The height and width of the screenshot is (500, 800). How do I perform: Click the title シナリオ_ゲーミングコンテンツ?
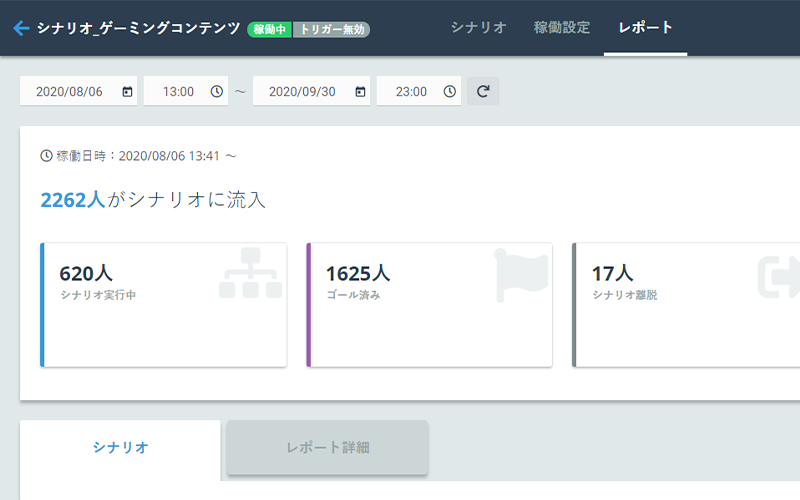click(x=138, y=28)
